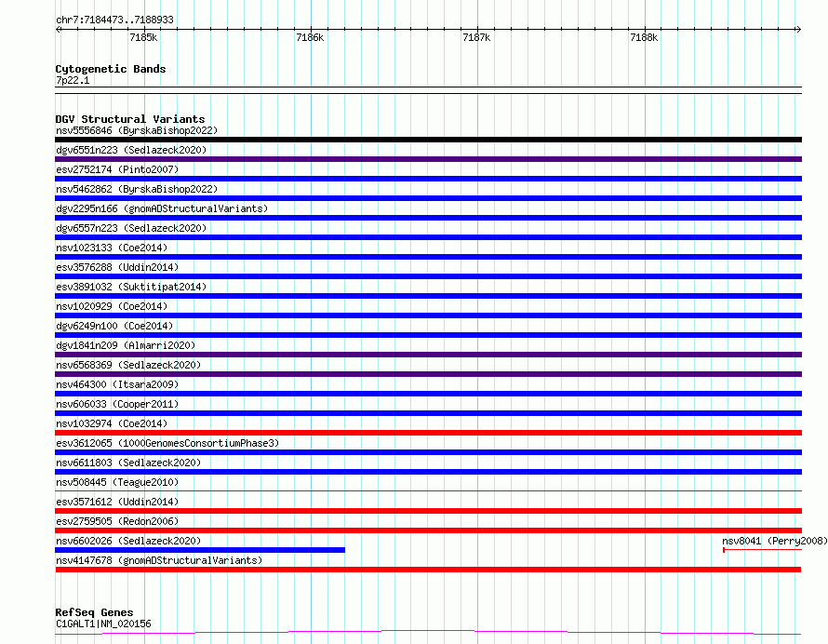Select the nsv5462862 (ByrskaBishop2022) label
The width and height of the screenshot is (828, 644).
point(137,189)
